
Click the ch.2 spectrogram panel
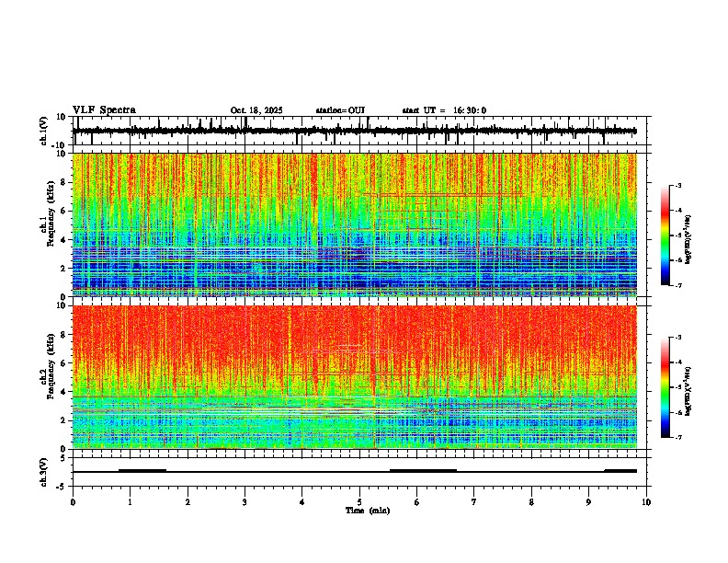tap(355, 377)
